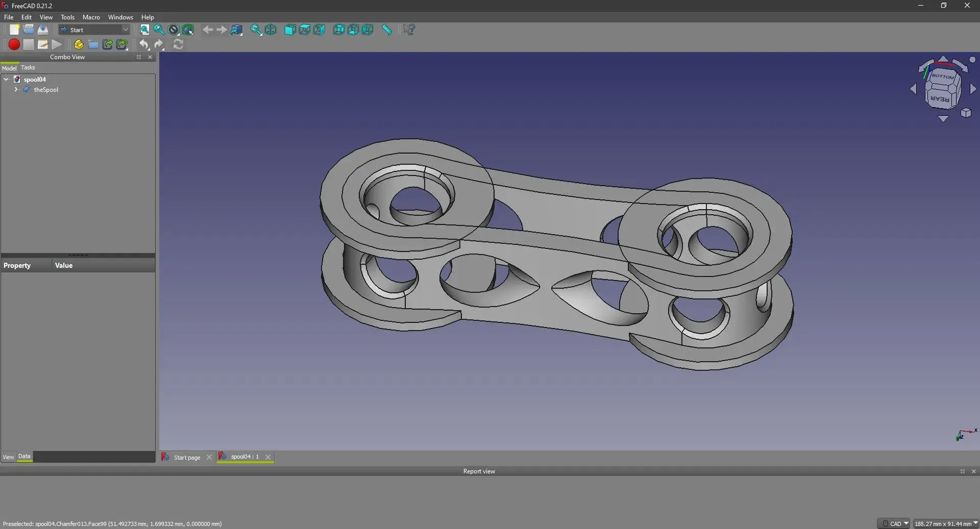Switch to the Model tab in Combo View
Image resolution: width=980 pixels, height=529 pixels.
point(9,68)
